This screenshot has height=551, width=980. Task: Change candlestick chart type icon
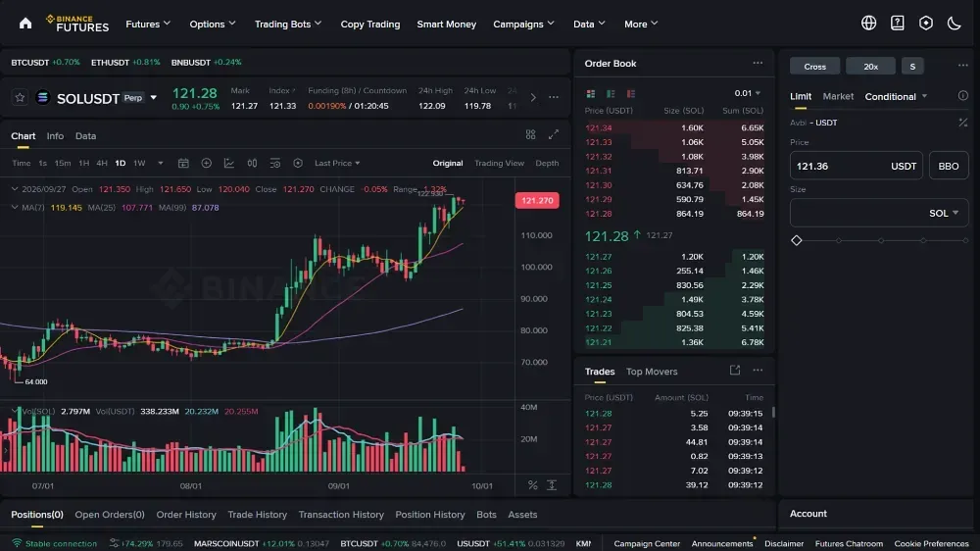(x=252, y=163)
